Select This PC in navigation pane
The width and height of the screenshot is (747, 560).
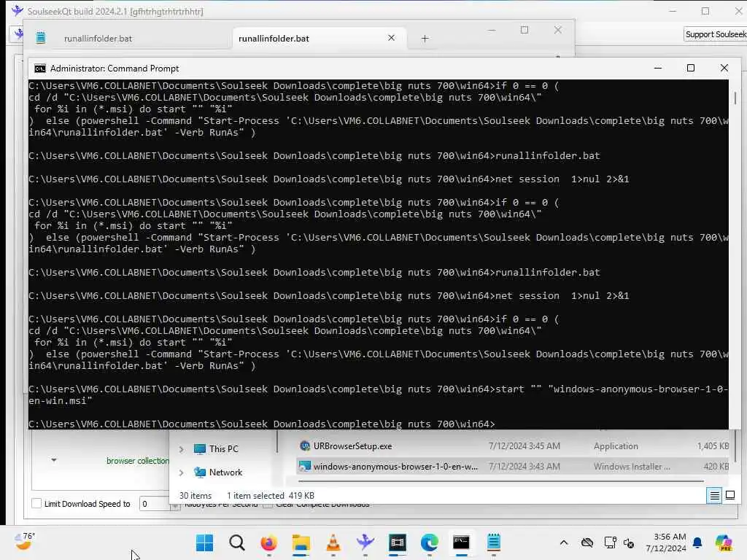click(224, 449)
